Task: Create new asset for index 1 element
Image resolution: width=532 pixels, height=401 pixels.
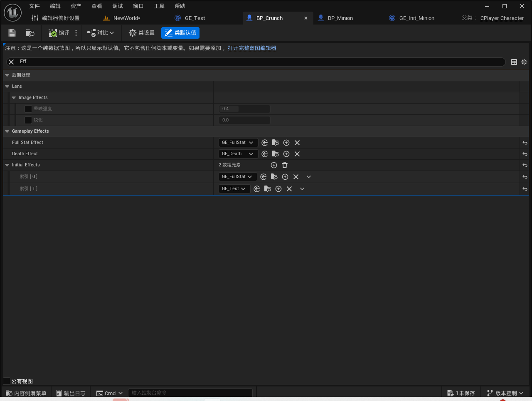Action: coord(278,189)
